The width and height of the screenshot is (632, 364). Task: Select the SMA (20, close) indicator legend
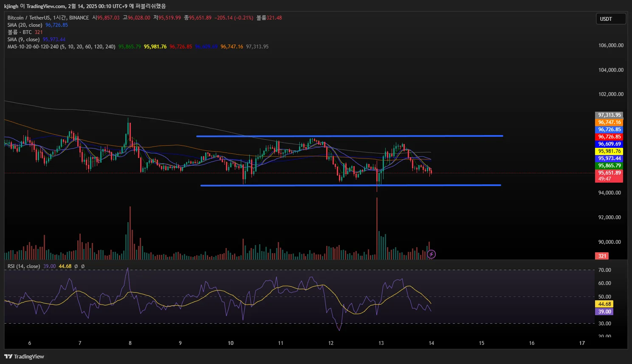(x=25, y=25)
